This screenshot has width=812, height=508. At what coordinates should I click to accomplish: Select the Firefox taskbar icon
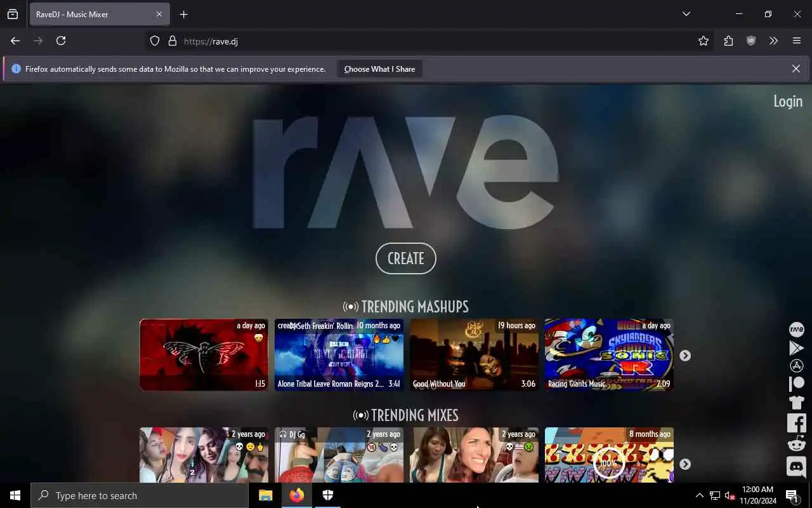pos(296,495)
